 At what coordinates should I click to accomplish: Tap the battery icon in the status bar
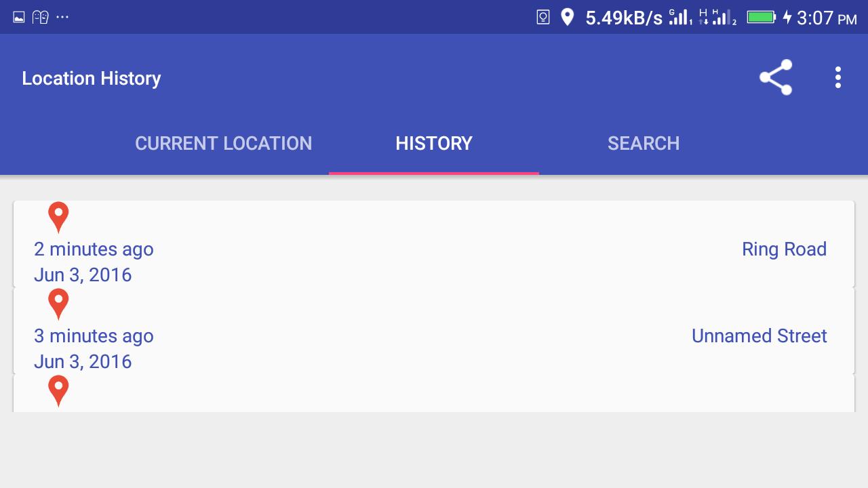762,17
